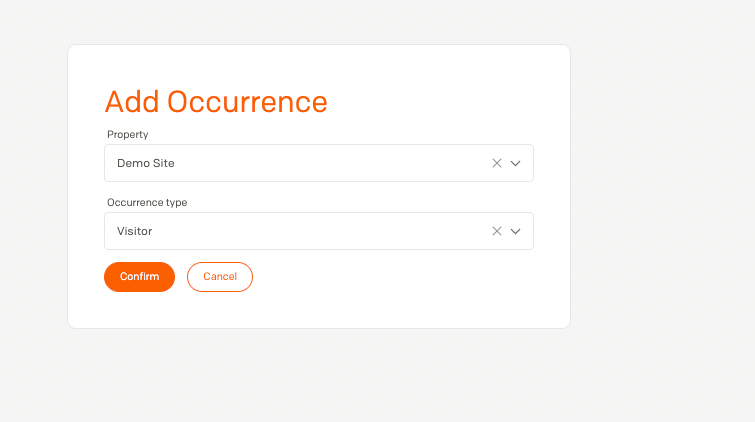Click the orange Confirm pill button
755x422 pixels.
pyautogui.click(x=140, y=277)
